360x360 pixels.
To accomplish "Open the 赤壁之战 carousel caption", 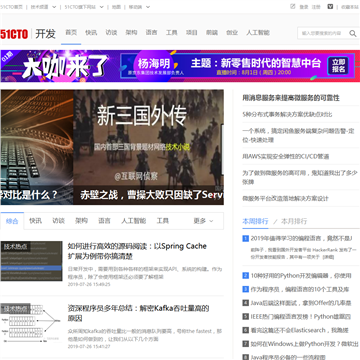I will click(152, 195).
